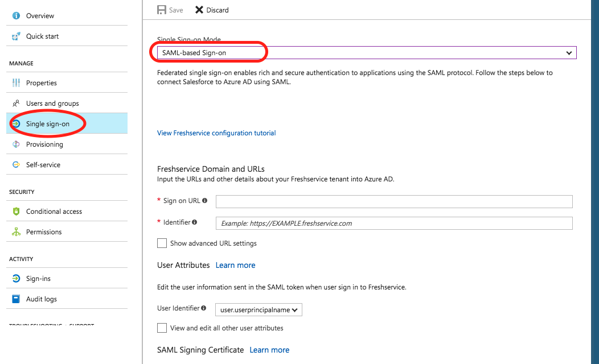View Sign-ins activity
Viewport: 599px width, 364px height.
(x=67, y=279)
